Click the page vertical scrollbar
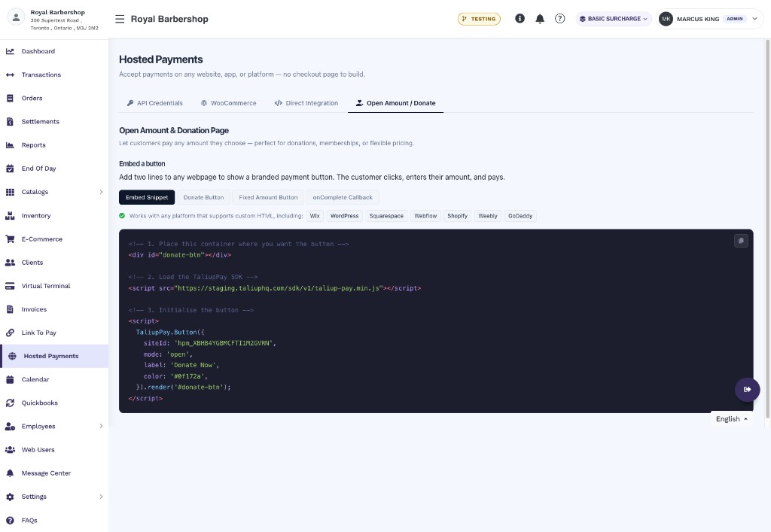Viewport: 771px width, 532px height. [x=767, y=229]
